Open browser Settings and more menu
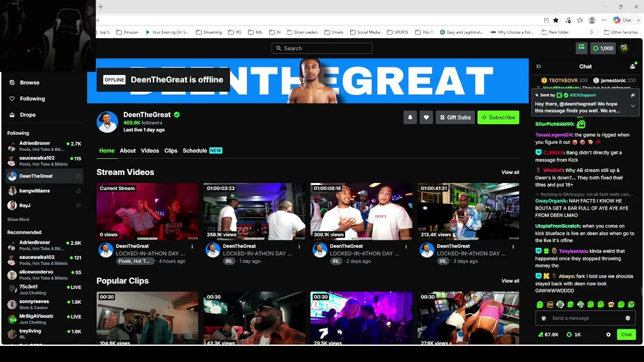Viewport: 644px width, 362px height. [x=604, y=20]
